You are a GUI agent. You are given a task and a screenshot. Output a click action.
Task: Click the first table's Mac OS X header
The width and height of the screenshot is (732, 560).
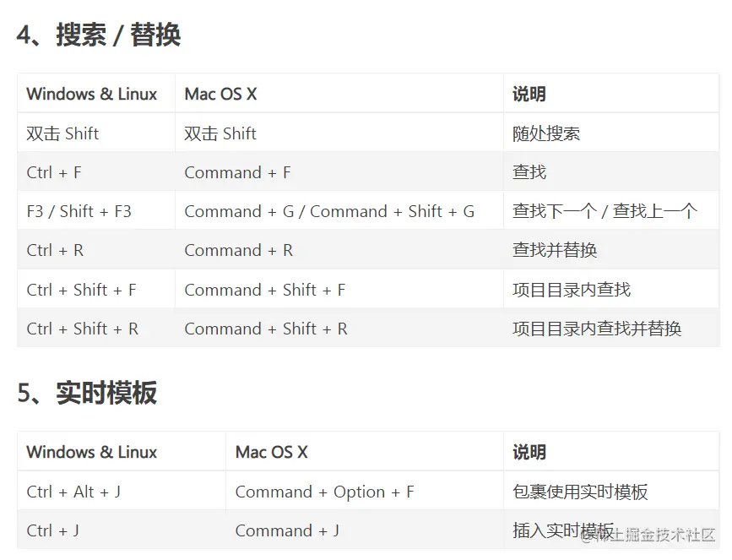[x=221, y=94]
